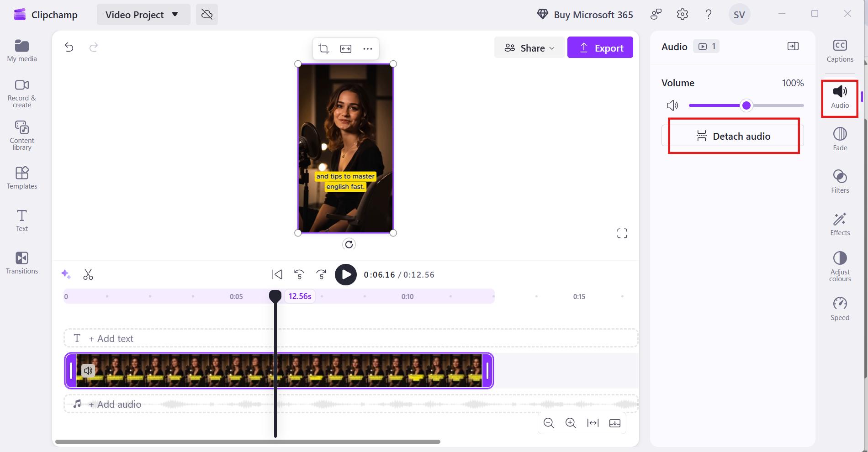
Task: Open Fade tab in right sidebar
Action: coord(840,139)
